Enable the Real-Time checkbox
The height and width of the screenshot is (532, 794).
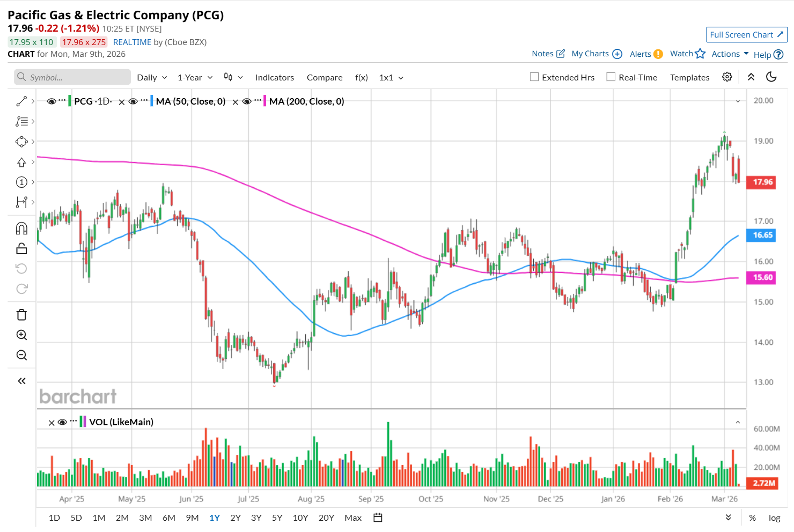click(x=611, y=77)
